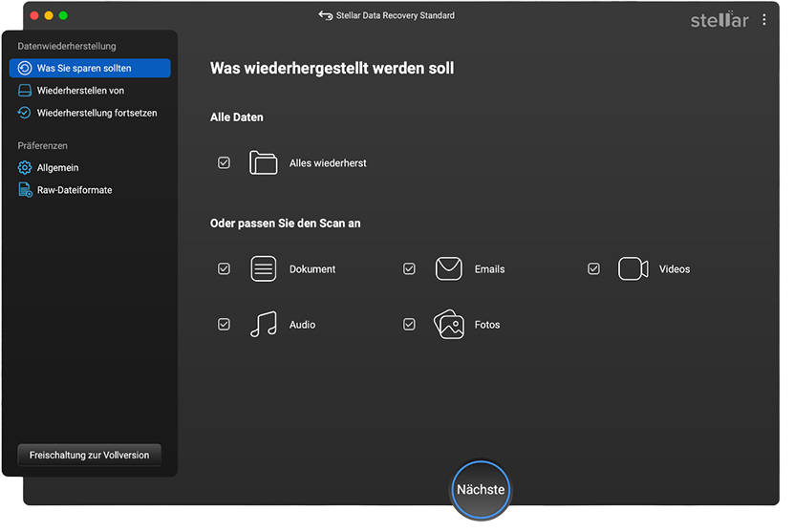
Task: Toggle the Audio checkbox
Action: pyautogui.click(x=224, y=325)
